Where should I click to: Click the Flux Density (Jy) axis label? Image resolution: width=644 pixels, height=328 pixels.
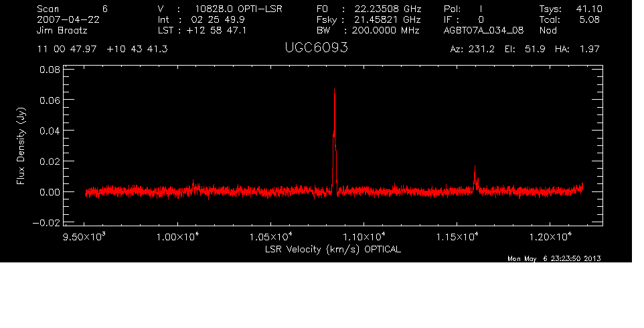pyautogui.click(x=21, y=146)
